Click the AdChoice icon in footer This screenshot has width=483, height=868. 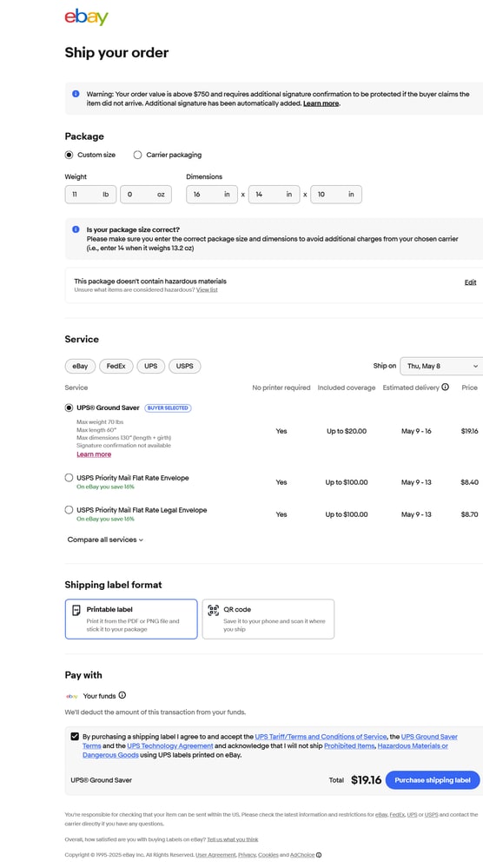(x=319, y=855)
